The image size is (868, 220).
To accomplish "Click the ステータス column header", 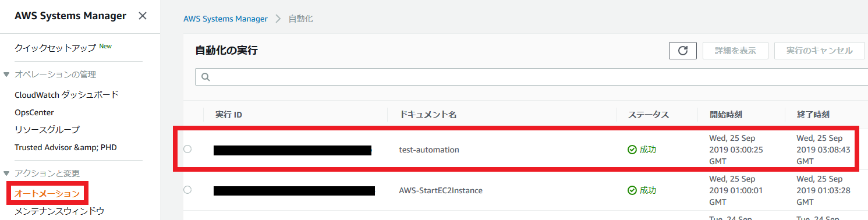I will click(x=649, y=115).
